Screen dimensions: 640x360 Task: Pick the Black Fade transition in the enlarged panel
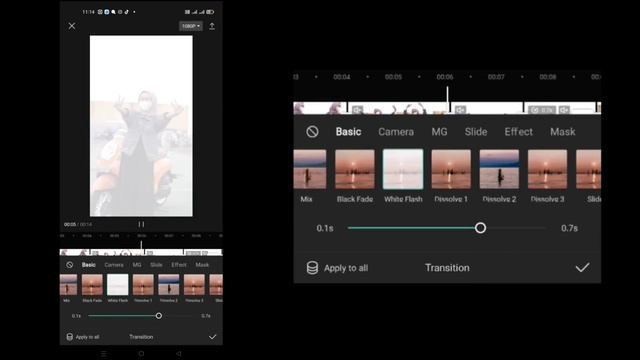click(355, 169)
